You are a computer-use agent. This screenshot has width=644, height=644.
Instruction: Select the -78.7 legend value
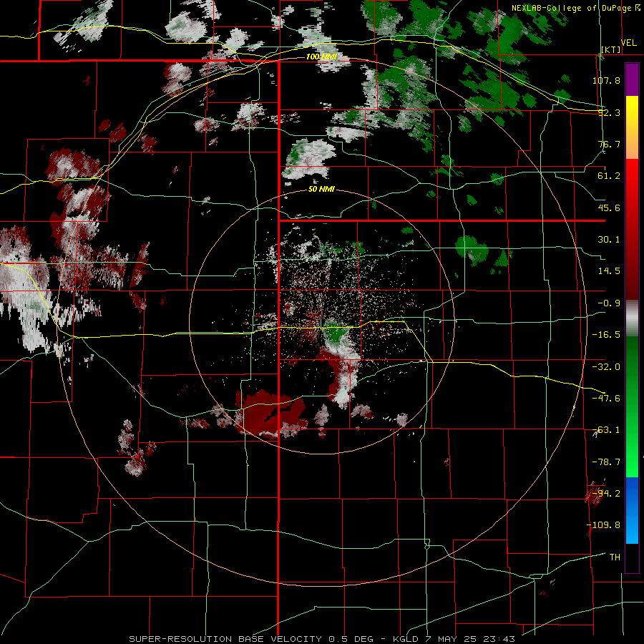pyautogui.click(x=606, y=462)
